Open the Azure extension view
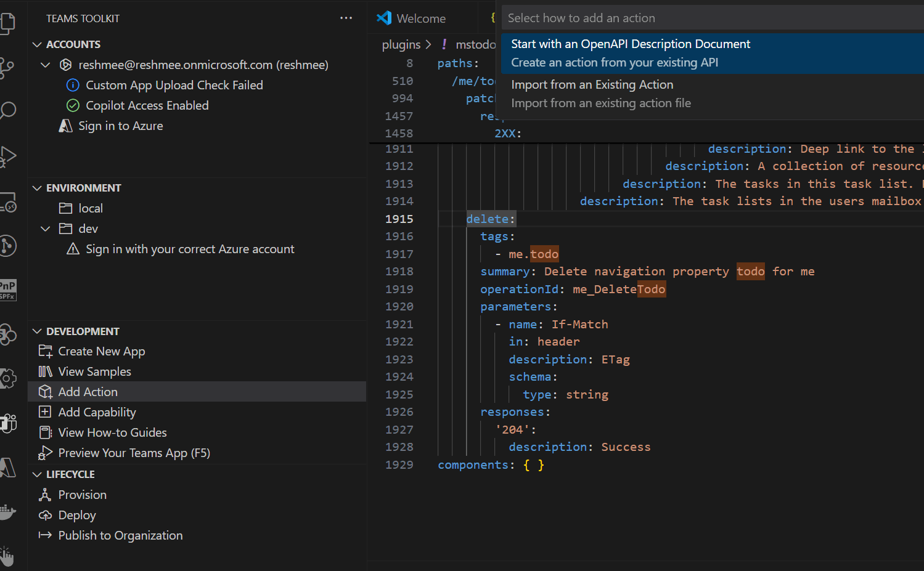 click(9, 468)
